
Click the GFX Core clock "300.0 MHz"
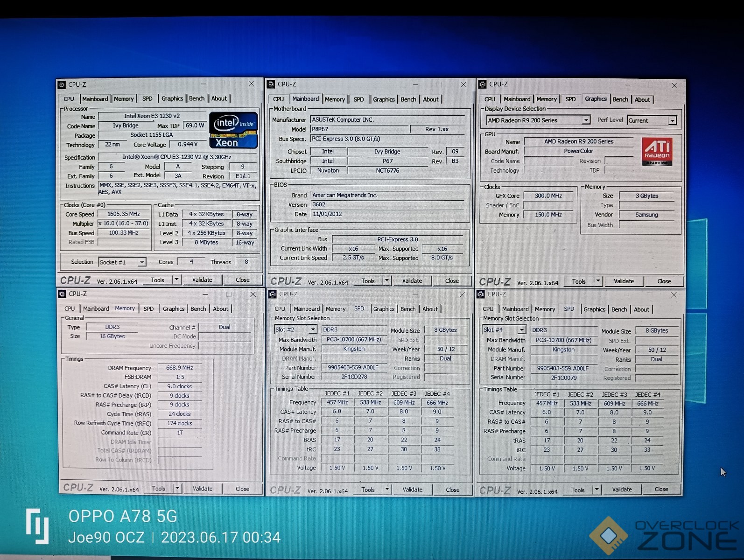pos(548,196)
